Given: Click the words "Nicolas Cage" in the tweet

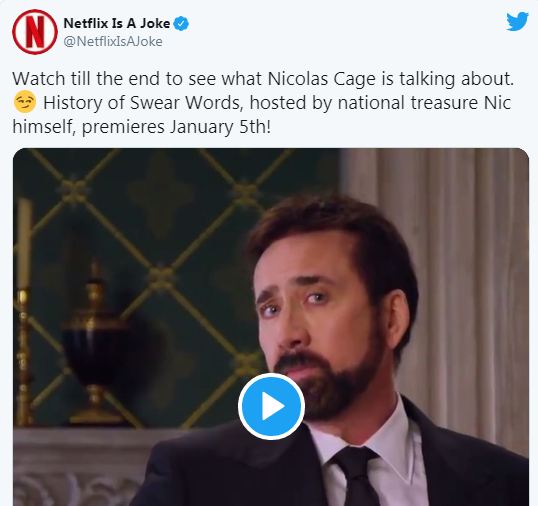Looking at the screenshot, I should click(321, 79).
